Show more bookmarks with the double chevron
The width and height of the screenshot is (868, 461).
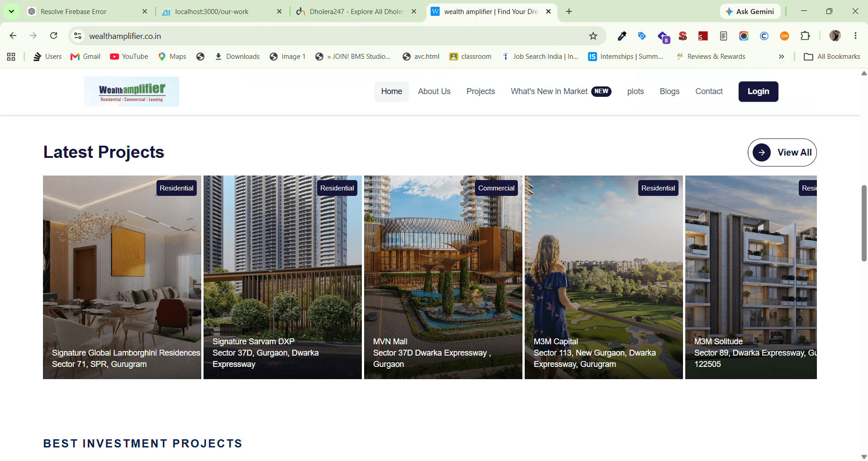coord(781,57)
